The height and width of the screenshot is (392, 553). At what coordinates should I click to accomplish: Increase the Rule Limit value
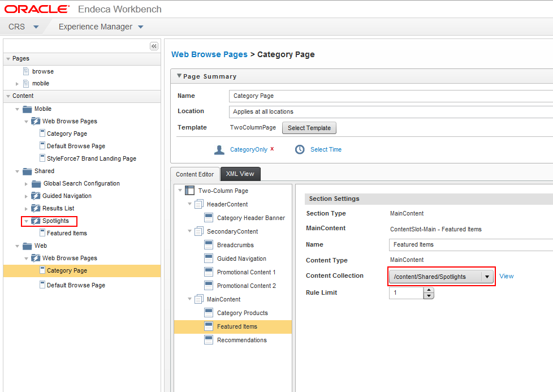(429, 290)
